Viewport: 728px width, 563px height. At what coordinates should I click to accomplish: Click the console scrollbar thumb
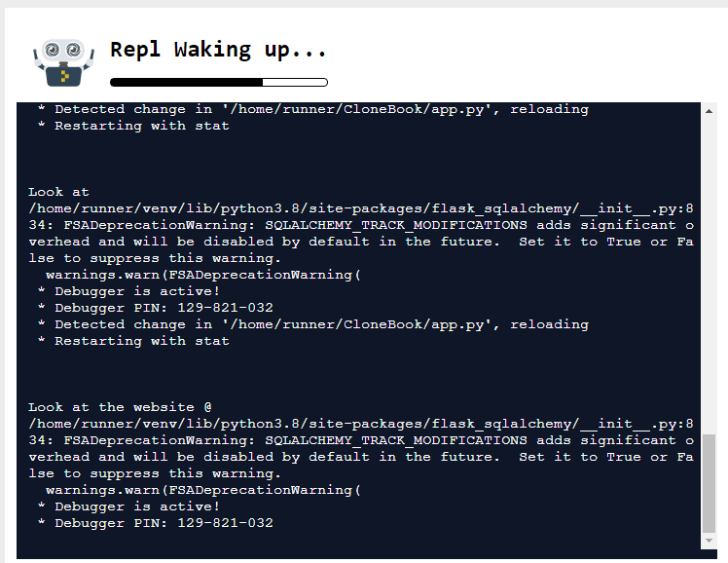pyautogui.click(x=709, y=483)
